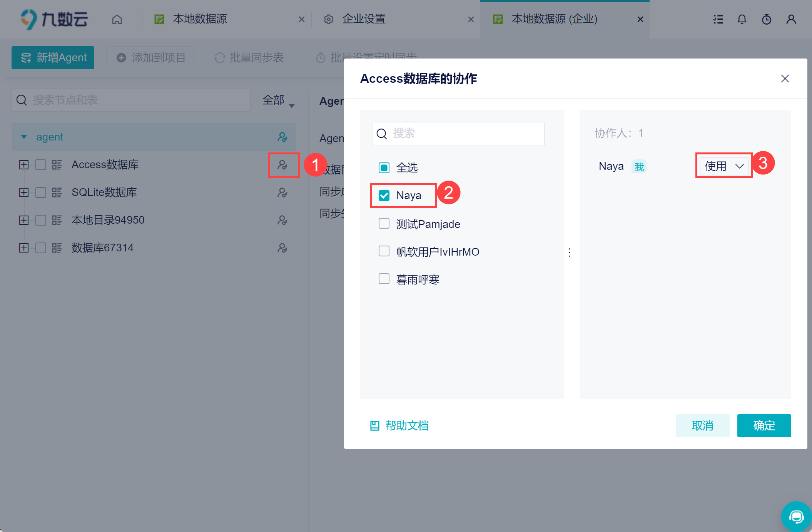Image resolution: width=812 pixels, height=532 pixels.
Task: Click the 确定 confirm button
Action: tap(764, 425)
